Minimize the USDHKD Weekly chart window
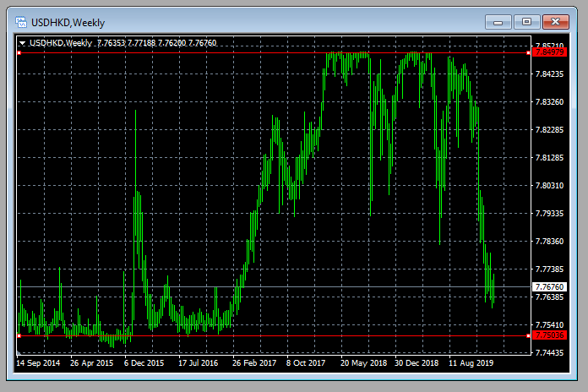Screen dimensions: 588x392 coord(498,22)
